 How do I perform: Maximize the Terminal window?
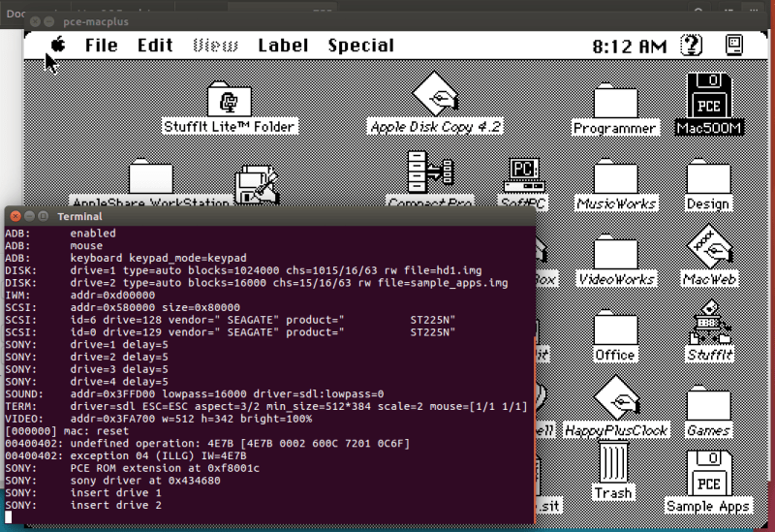[43, 216]
